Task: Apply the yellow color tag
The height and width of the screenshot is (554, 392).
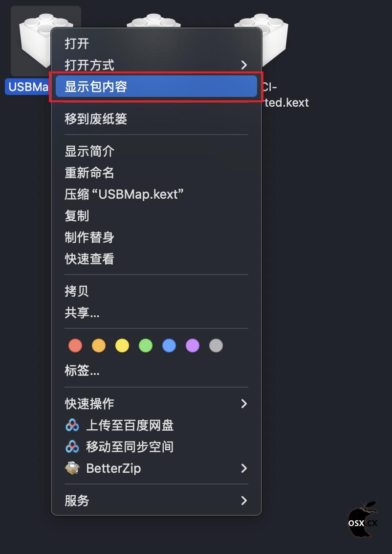Action: click(122, 345)
